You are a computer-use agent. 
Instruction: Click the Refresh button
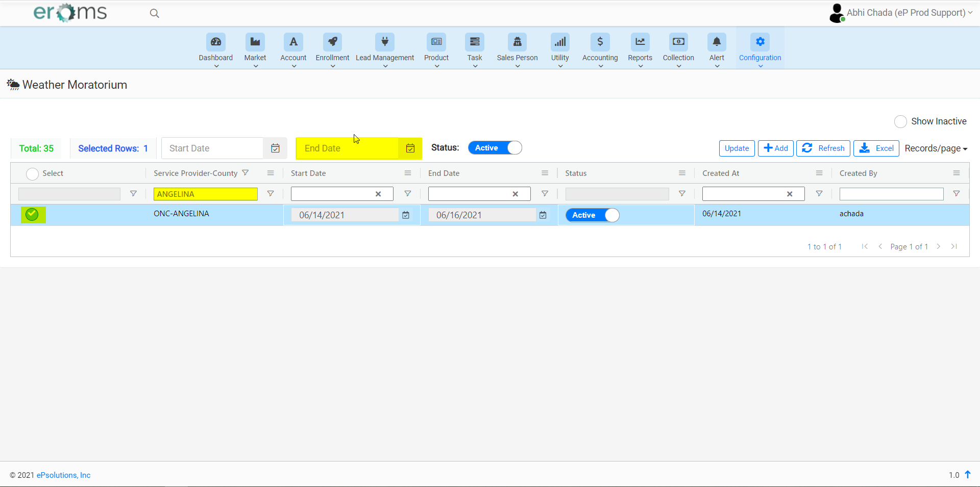pyautogui.click(x=823, y=148)
